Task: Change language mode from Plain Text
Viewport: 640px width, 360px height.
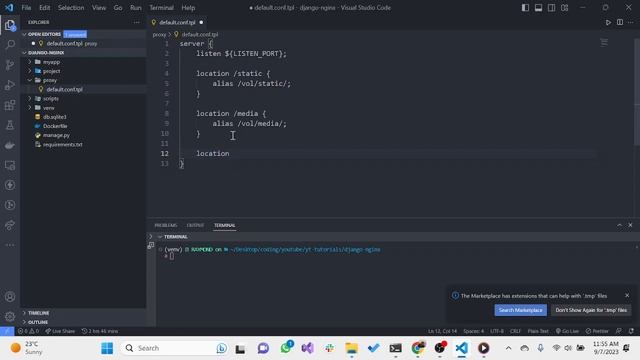Action: 538,331
